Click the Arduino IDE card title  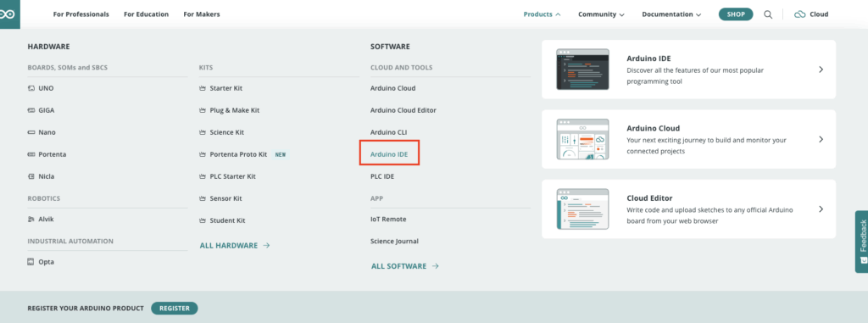(648, 58)
